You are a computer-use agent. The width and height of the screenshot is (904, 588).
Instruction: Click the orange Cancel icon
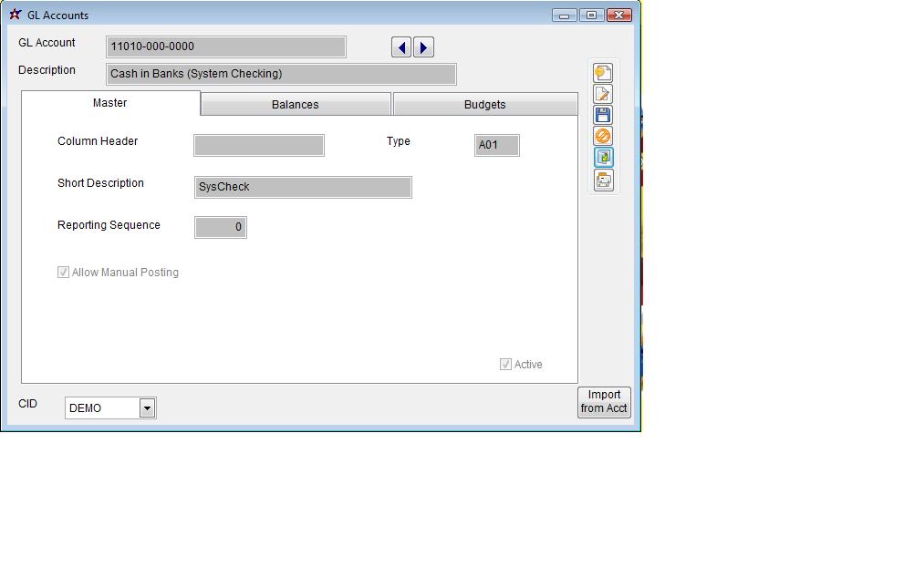tap(603, 136)
